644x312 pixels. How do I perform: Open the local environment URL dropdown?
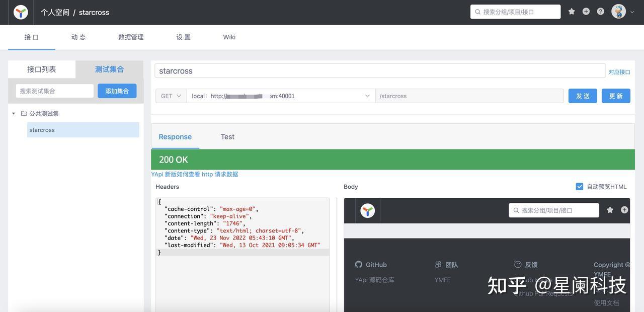(x=281, y=96)
